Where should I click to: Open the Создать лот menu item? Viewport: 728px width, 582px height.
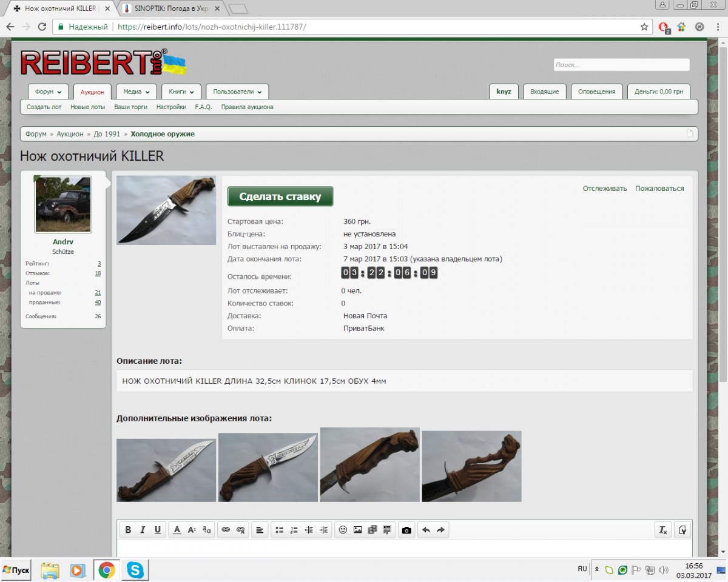[44, 107]
